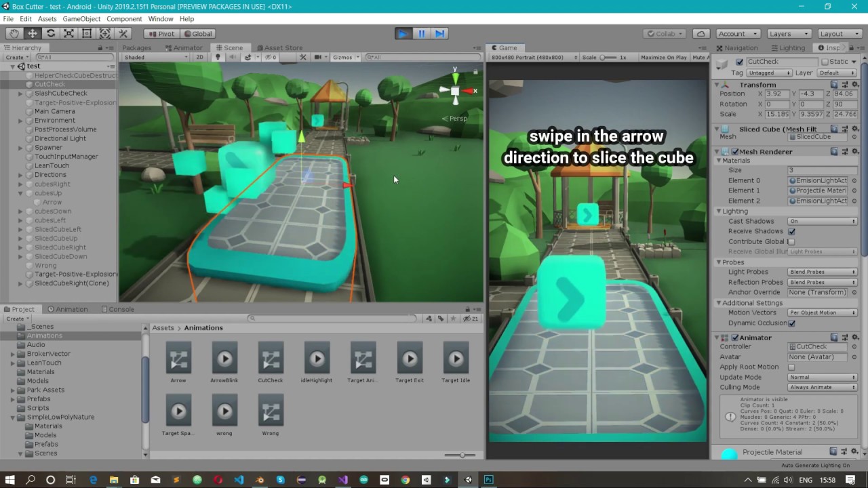Expand the Environment object
The height and width of the screenshot is (488, 868).
(20, 121)
